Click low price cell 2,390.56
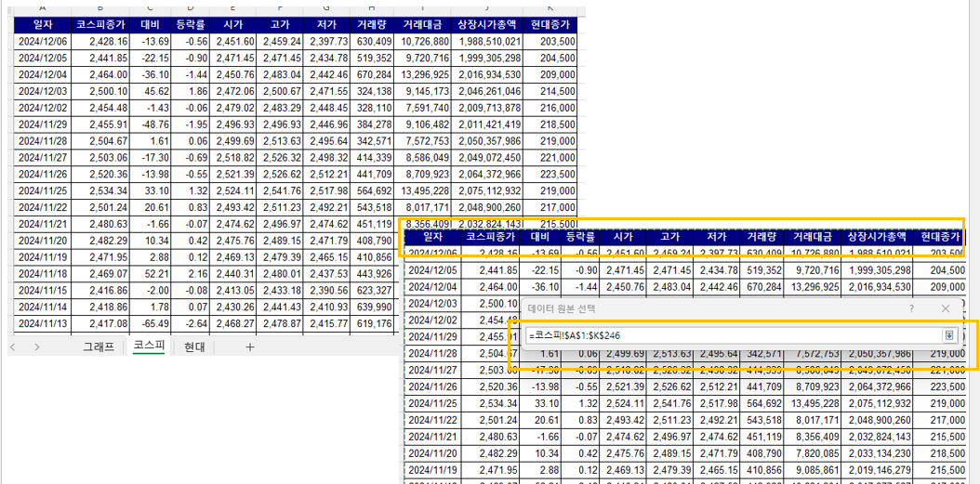This screenshot has width=980, height=484. coord(326,291)
